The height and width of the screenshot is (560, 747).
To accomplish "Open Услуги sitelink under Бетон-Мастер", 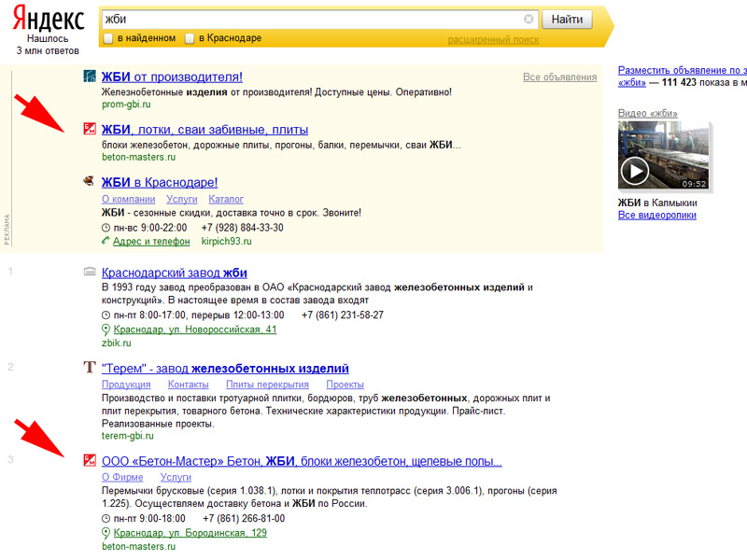I will point(176,477).
